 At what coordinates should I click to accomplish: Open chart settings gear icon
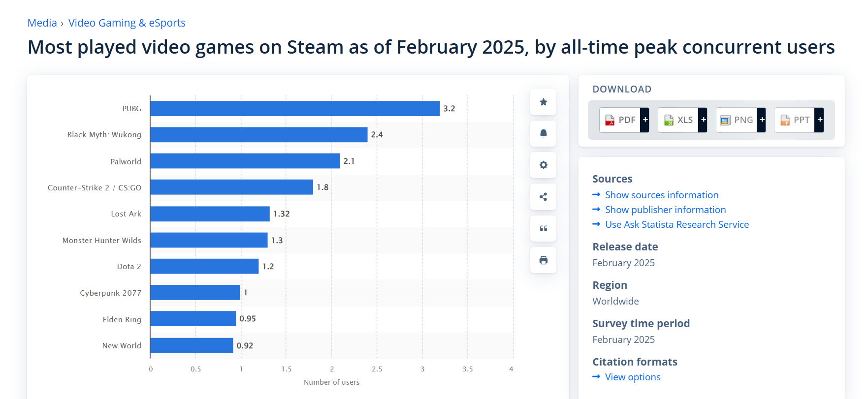click(543, 165)
